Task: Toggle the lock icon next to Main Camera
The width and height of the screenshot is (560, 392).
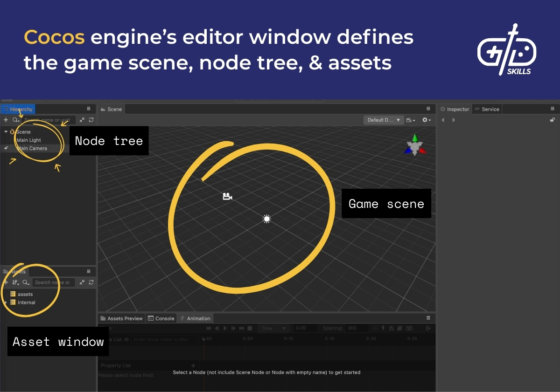Action: (6, 148)
